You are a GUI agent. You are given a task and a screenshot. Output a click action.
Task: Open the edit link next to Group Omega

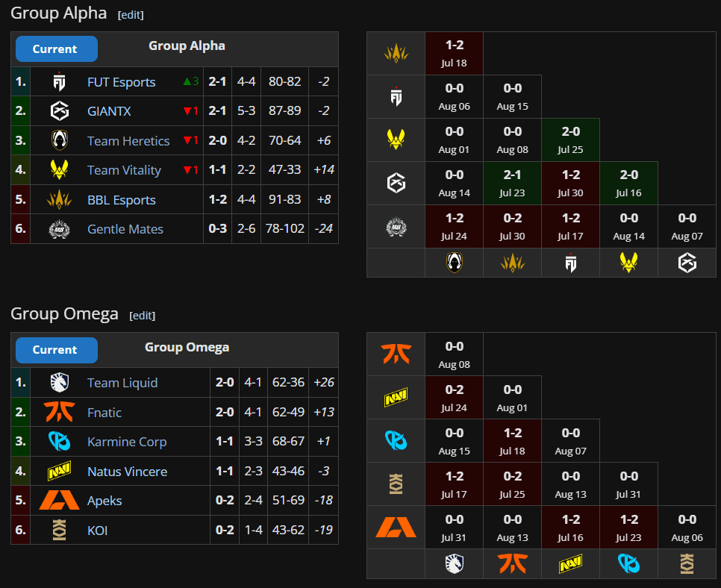[x=142, y=316]
